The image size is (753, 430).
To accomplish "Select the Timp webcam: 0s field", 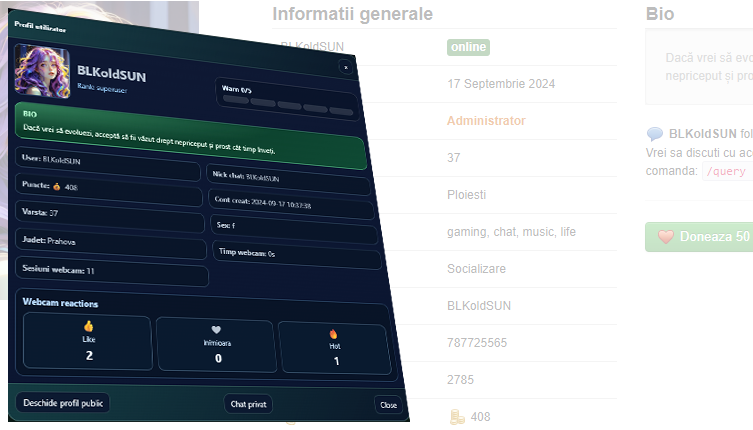I will [296, 255].
